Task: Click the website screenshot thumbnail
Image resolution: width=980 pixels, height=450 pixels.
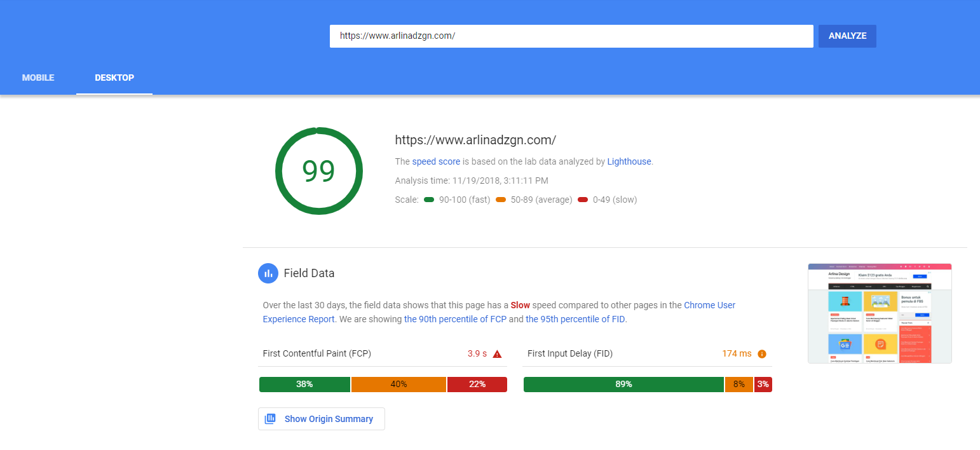Action: coord(880,313)
